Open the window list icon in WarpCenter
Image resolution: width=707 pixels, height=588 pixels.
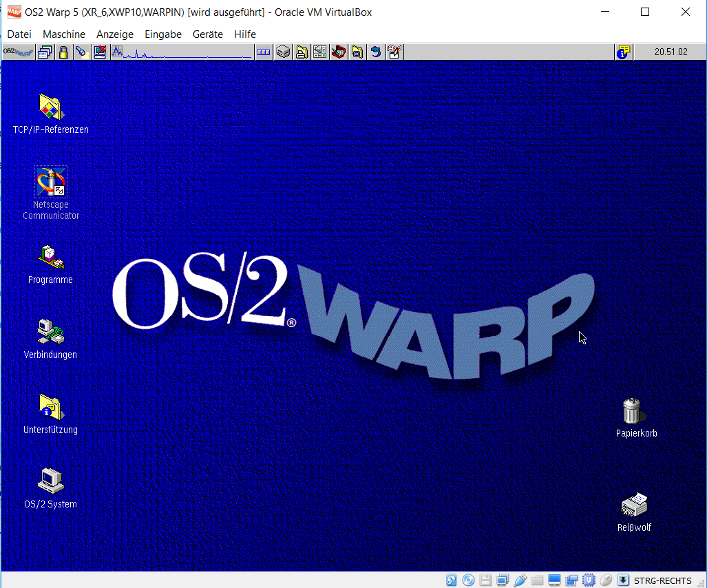click(45, 52)
